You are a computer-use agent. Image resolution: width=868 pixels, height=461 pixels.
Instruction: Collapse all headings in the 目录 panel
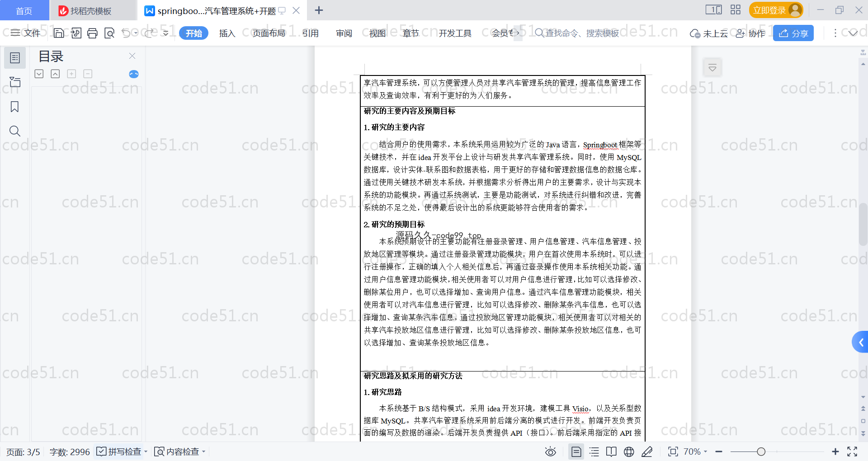pyautogui.click(x=55, y=74)
